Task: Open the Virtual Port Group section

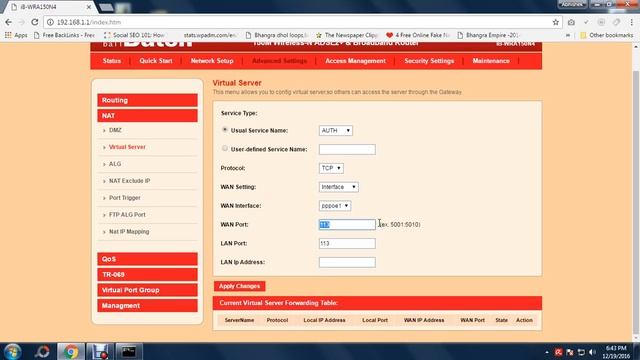Action: 147,290
